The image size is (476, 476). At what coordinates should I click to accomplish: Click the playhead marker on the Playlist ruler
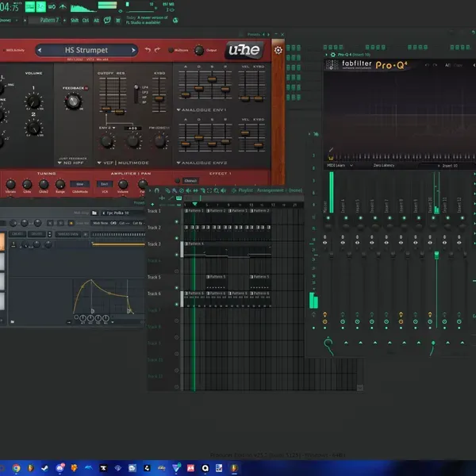pyautogui.click(x=194, y=204)
